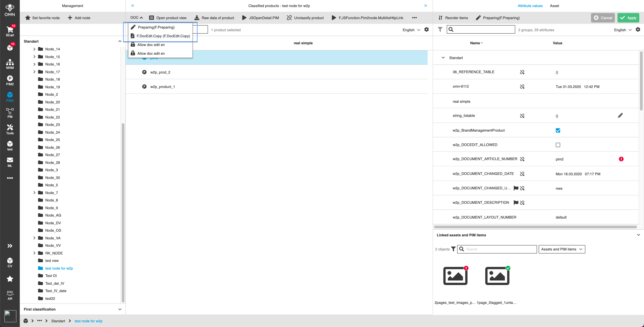The height and width of the screenshot is (327, 644).
Task: Enable the w2p_DOCEDIT_ALLOWED checkbox
Action: [x=558, y=145]
